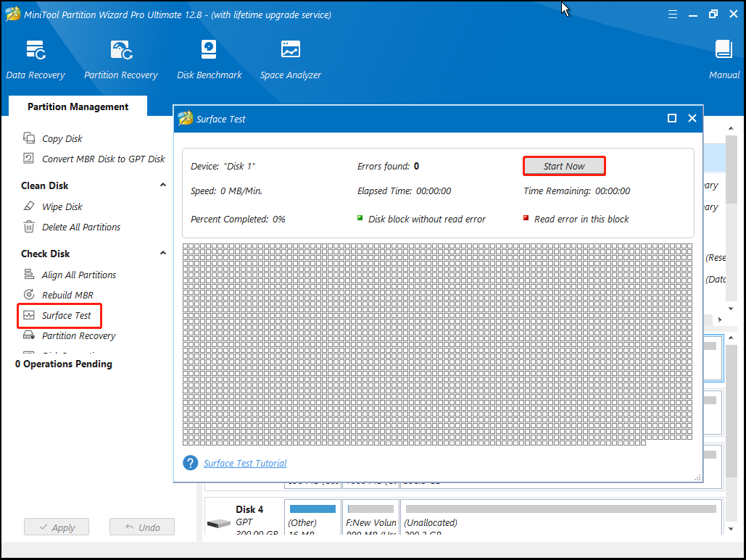Viewport: 746px width, 560px height.
Task: Close the Surface Test dialog
Action: pos(692,118)
